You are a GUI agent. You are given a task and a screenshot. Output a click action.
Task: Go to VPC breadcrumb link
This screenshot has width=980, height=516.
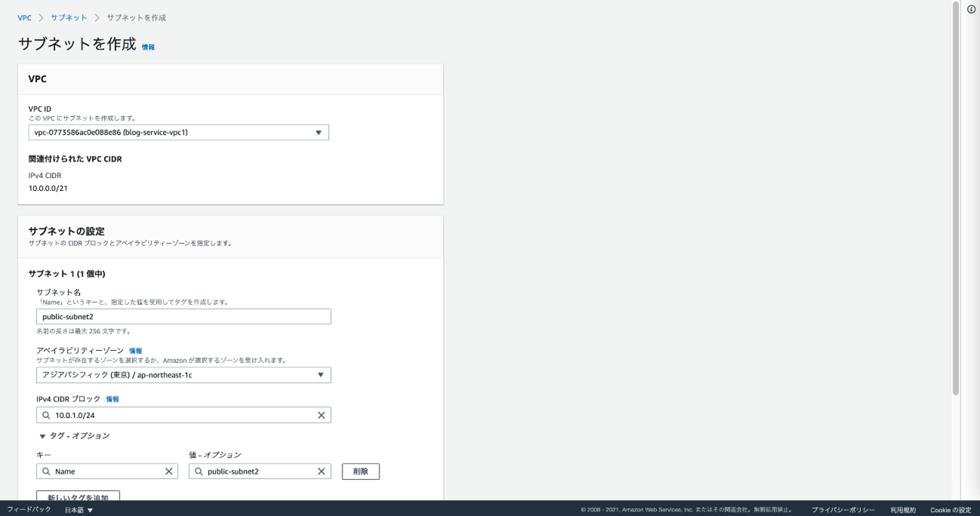(x=24, y=17)
